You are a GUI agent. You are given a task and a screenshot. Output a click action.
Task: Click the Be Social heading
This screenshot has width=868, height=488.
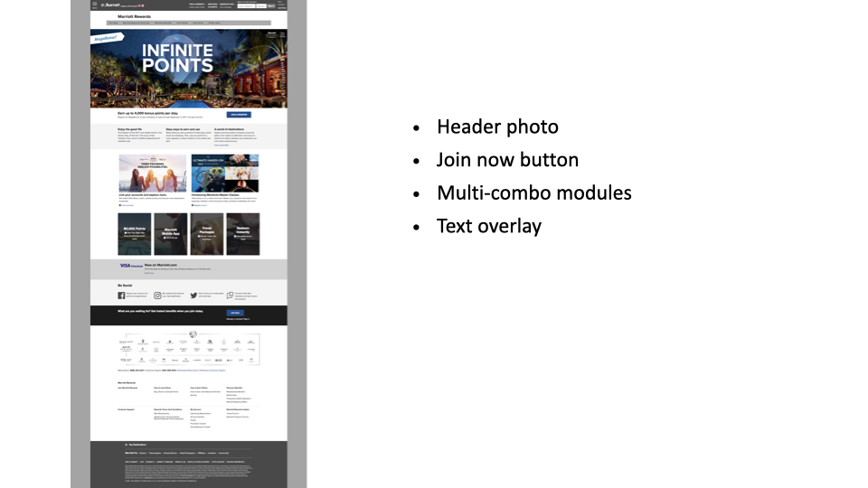pos(125,286)
